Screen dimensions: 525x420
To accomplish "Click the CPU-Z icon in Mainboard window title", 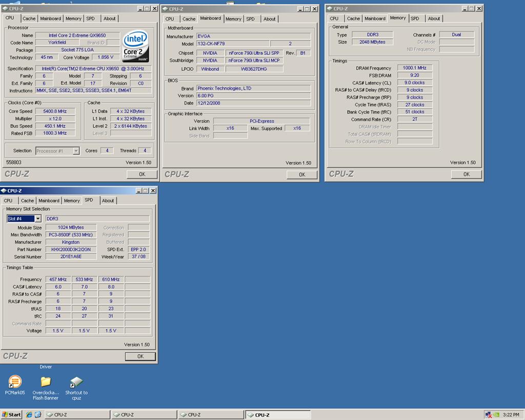I will pos(165,9).
